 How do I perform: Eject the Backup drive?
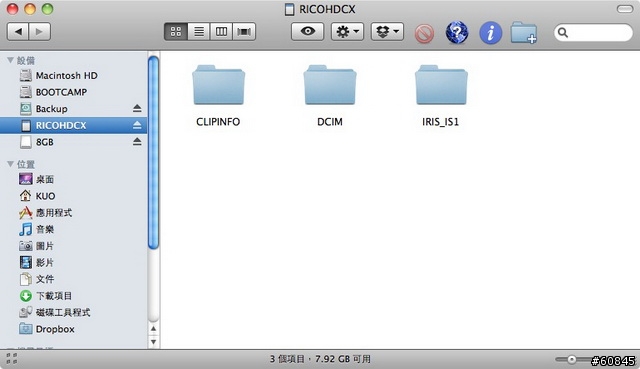[x=137, y=108]
